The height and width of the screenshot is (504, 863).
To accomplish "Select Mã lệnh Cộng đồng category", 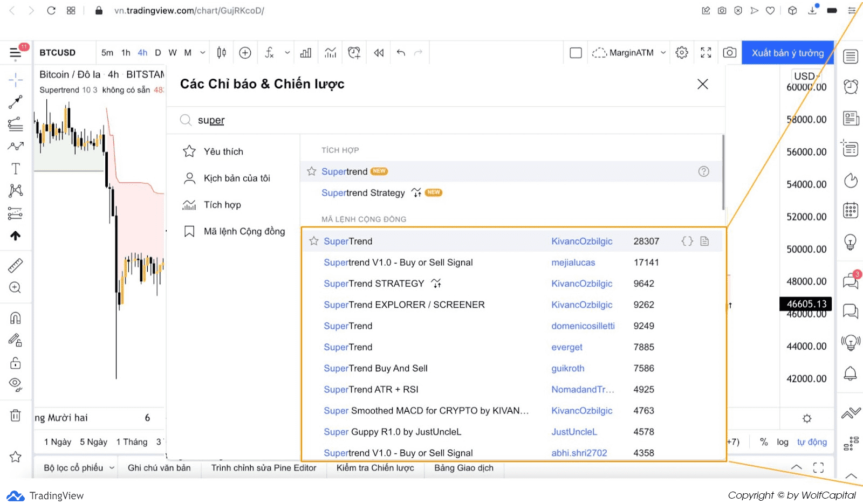I will pyautogui.click(x=234, y=231).
